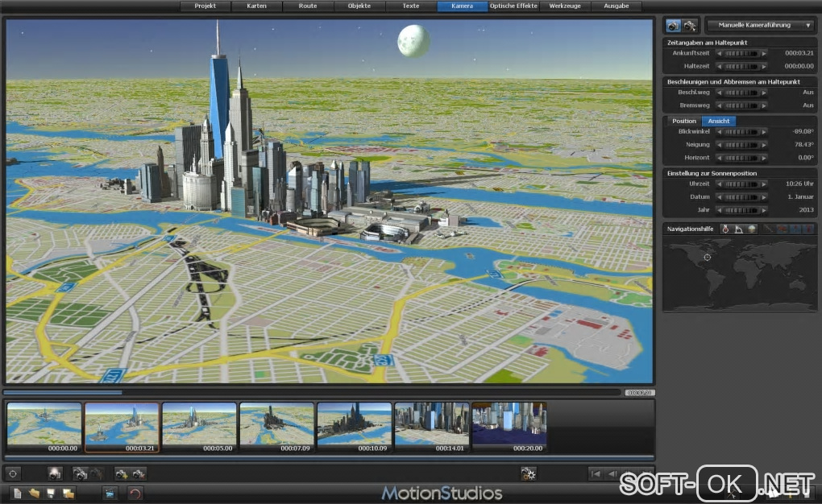Select camera thumbnail at 000:10.09
This screenshot has width=822, height=504.
tap(355, 427)
